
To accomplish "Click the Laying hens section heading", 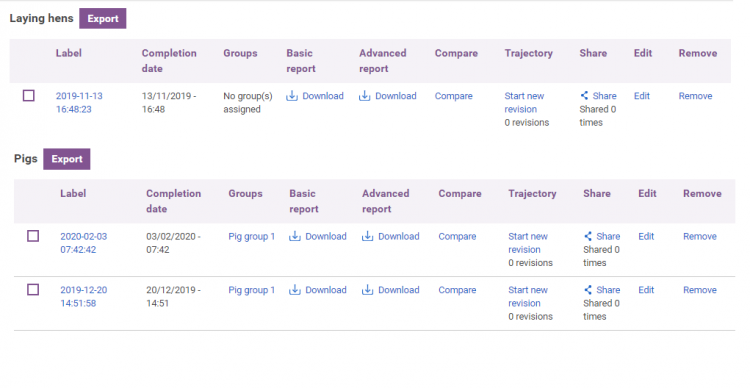I will [42, 19].
